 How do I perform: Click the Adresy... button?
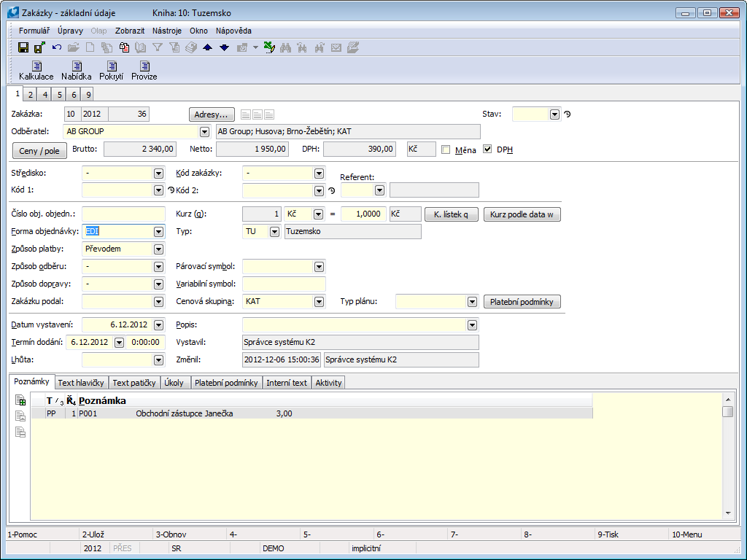click(212, 114)
